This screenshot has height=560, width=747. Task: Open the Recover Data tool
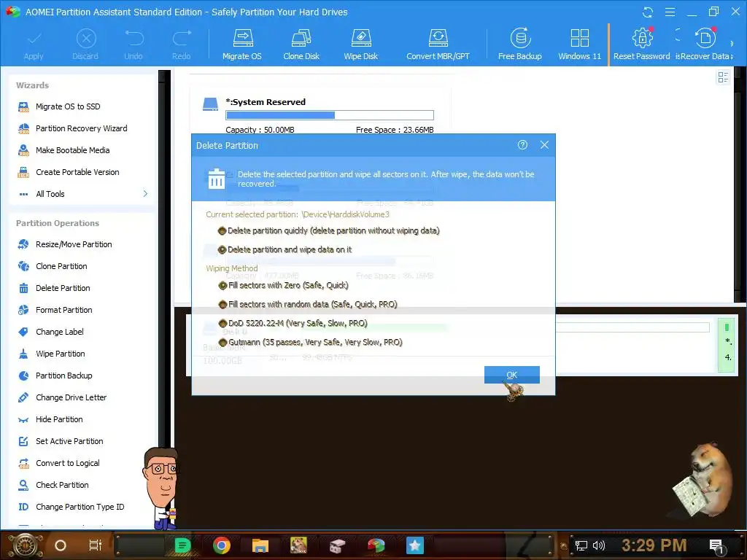(705, 44)
